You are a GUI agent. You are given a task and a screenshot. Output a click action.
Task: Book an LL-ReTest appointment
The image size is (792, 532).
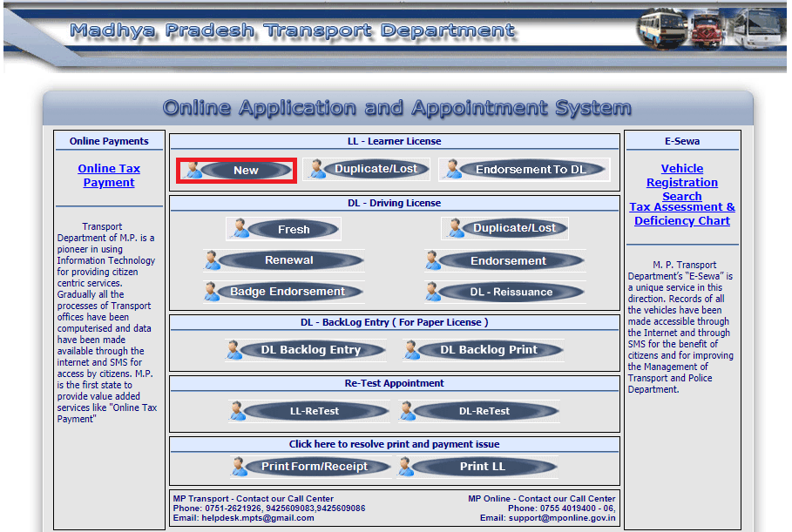309,411
